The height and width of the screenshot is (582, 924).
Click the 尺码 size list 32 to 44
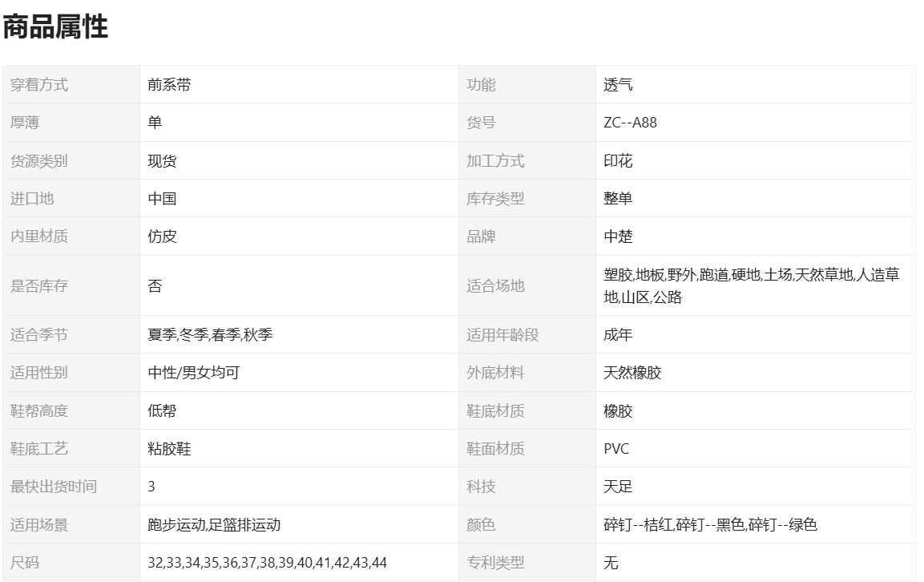tap(267, 563)
